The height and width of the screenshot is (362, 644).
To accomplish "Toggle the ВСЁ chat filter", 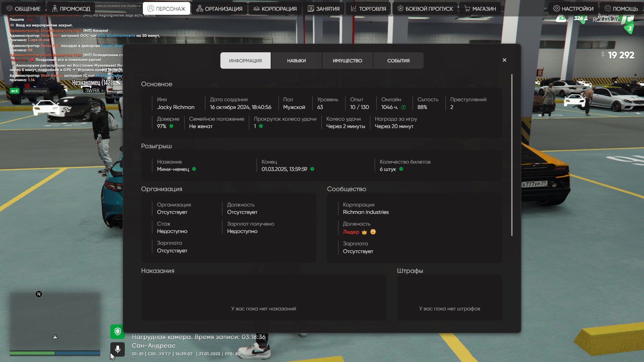I will 14,91.
